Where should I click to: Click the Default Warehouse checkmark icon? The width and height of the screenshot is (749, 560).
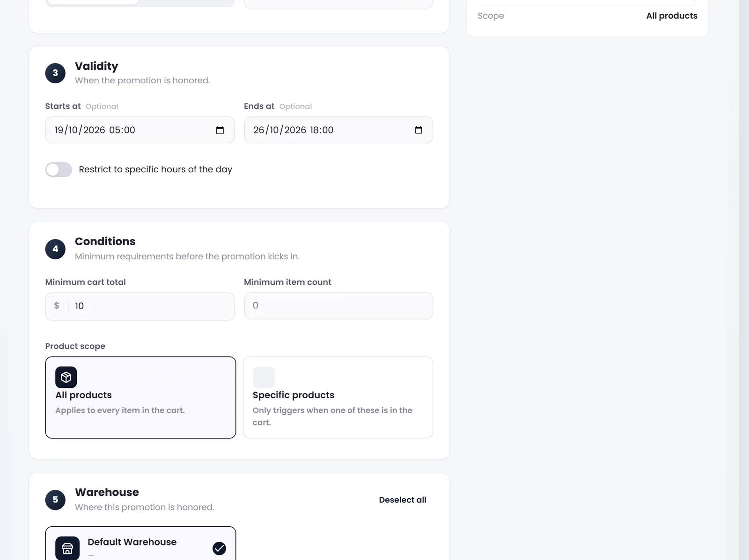click(219, 548)
